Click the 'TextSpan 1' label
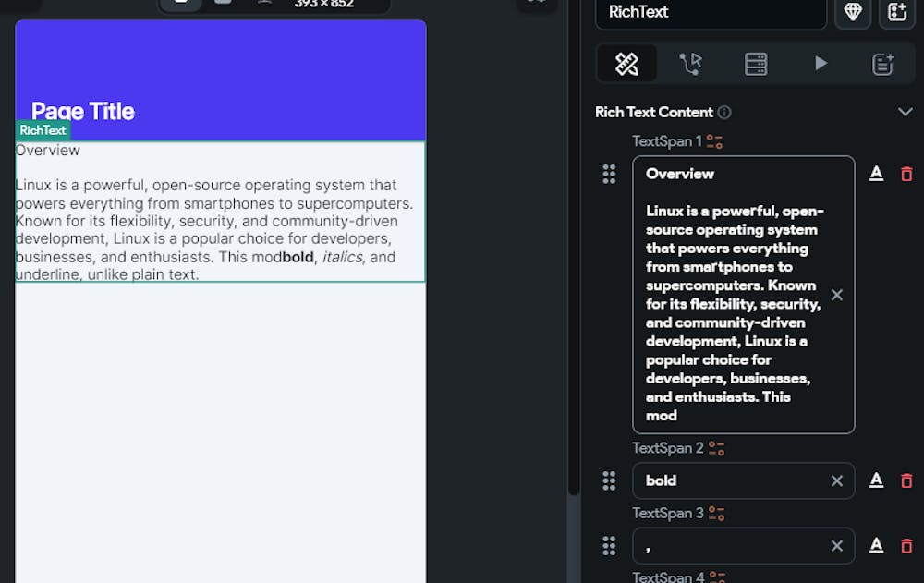 click(x=667, y=141)
